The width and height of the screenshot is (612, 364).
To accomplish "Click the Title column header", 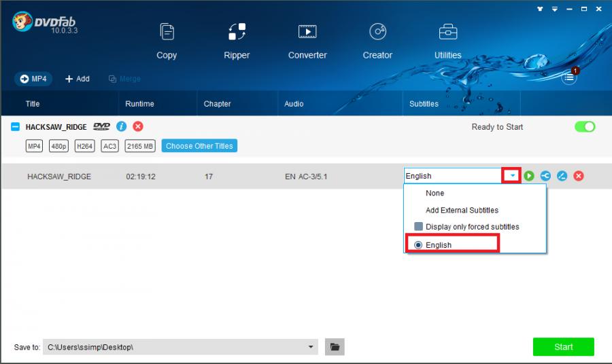I will [33, 104].
